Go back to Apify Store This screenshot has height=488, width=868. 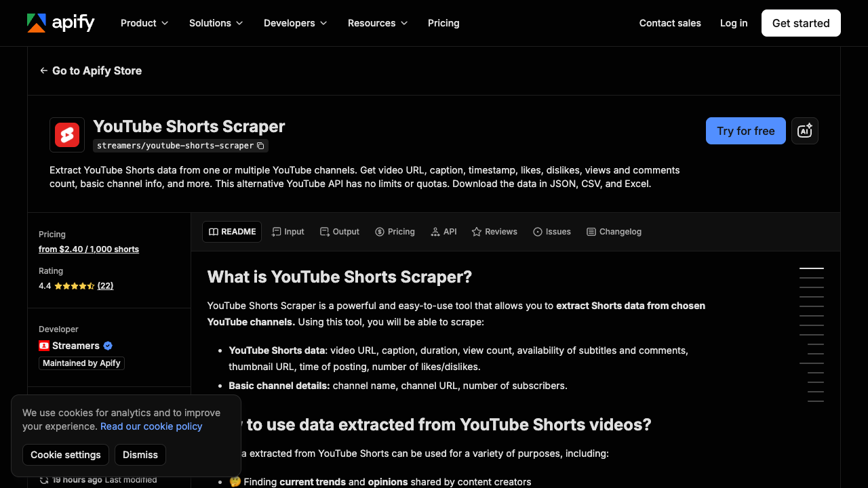pos(91,70)
